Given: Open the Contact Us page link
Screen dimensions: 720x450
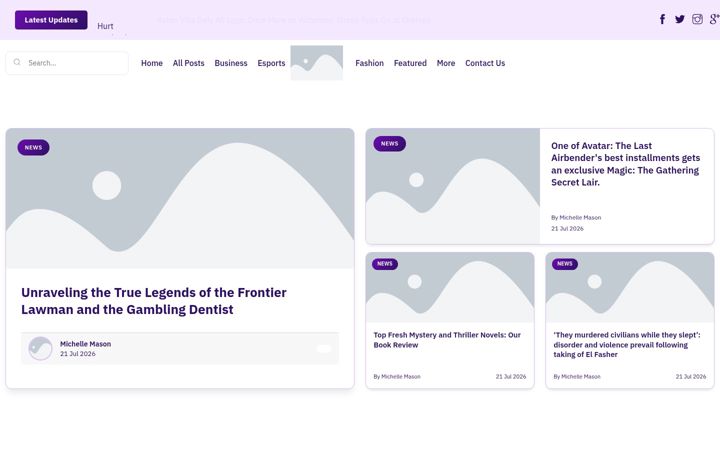Looking at the screenshot, I should pyautogui.click(x=485, y=63).
